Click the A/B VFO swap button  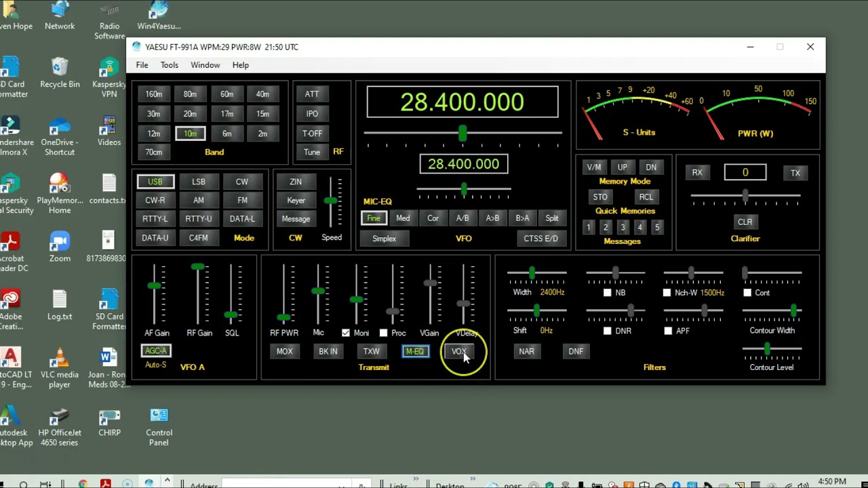coord(462,218)
